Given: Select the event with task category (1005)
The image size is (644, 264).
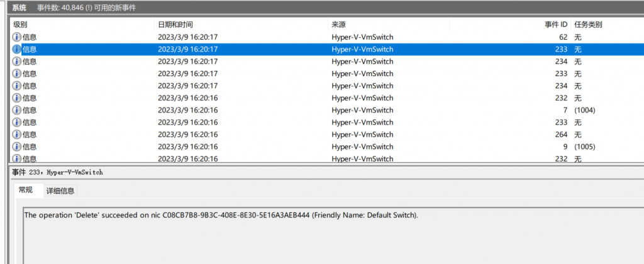Looking at the screenshot, I should tap(326, 147).
